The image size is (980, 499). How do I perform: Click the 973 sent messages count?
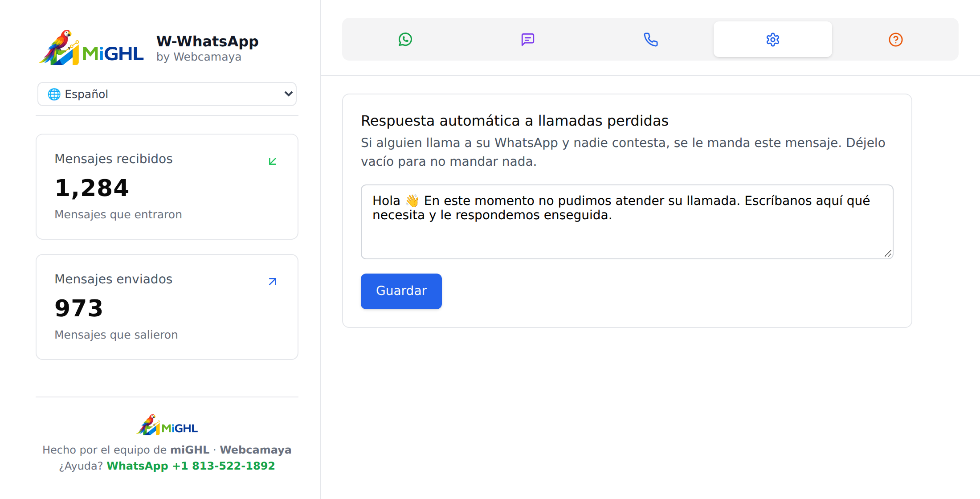(x=79, y=308)
